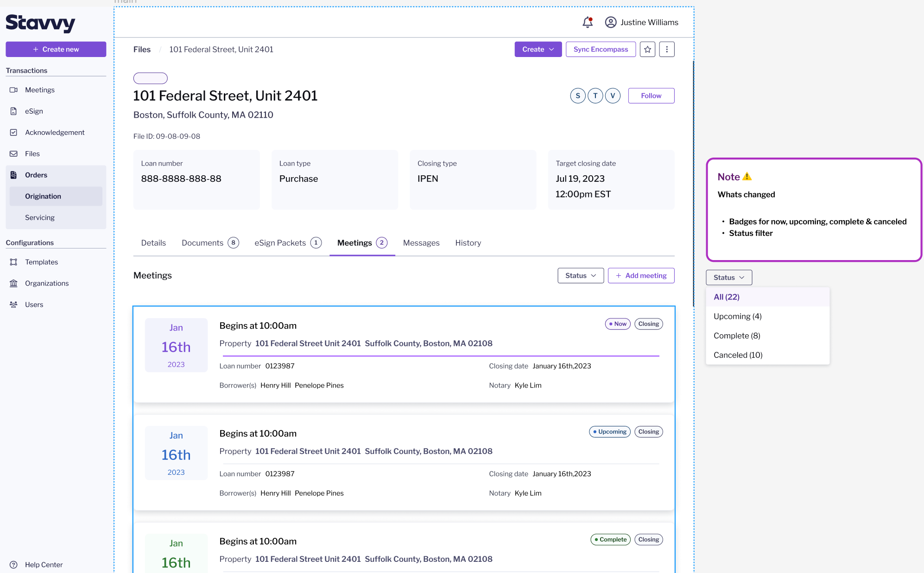Click the Files envelope icon in sidebar
The height and width of the screenshot is (573, 924).
(x=13, y=154)
